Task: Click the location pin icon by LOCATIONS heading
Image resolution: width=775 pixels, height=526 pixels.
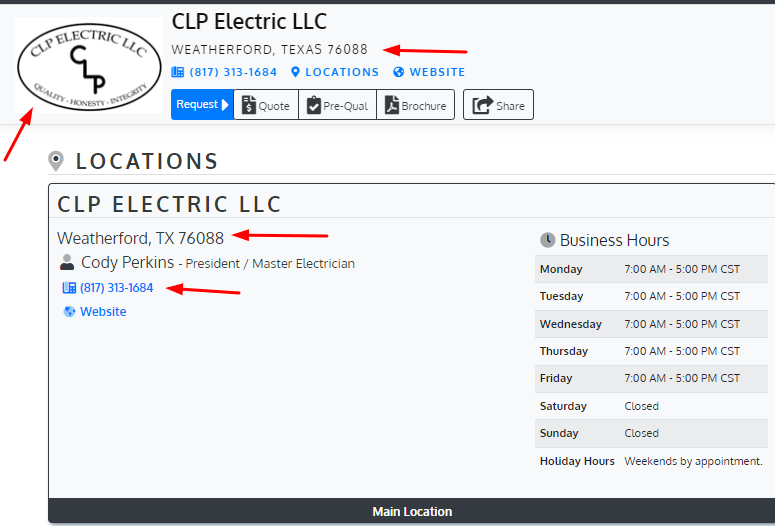Action: 56,161
